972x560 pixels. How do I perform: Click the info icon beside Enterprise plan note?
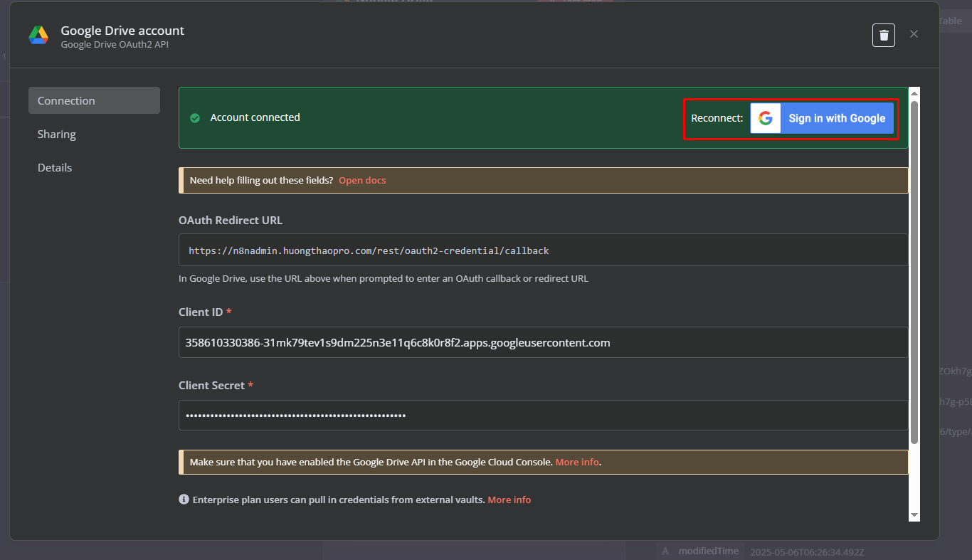(184, 500)
